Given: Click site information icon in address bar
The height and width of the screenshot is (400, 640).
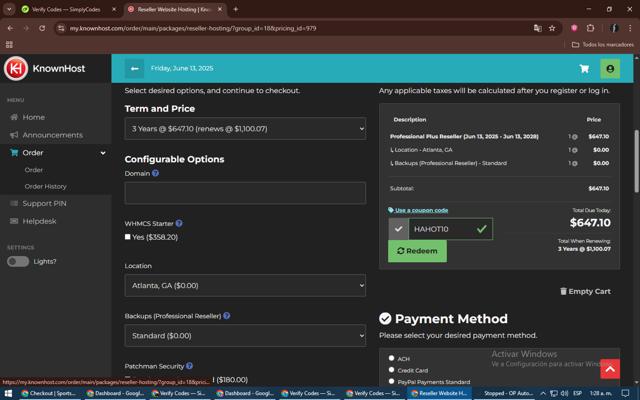Looking at the screenshot, I should coord(61,28).
